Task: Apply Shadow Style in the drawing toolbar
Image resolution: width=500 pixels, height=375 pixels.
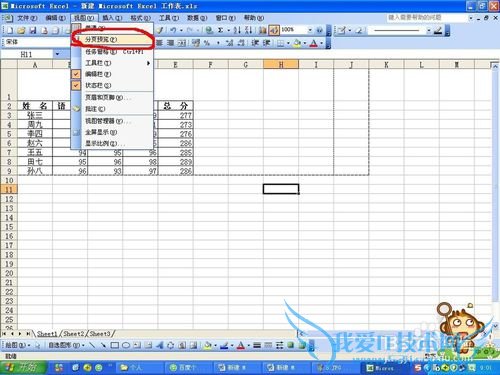Action: (291, 345)
